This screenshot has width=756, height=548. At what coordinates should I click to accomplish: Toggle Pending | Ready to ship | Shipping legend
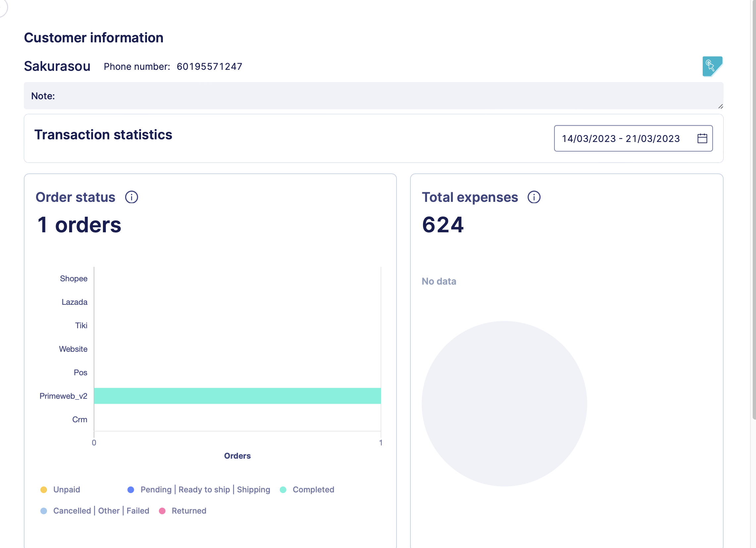[x=205, y=490]
